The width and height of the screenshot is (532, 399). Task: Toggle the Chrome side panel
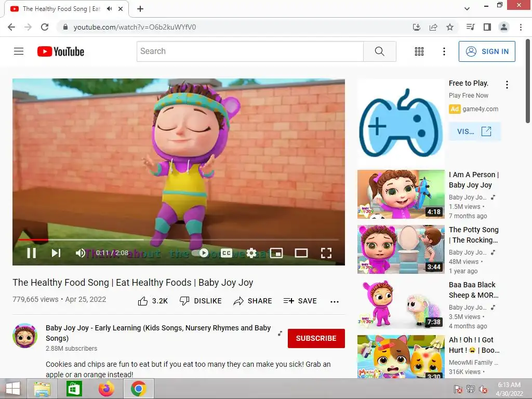[487, 27]
